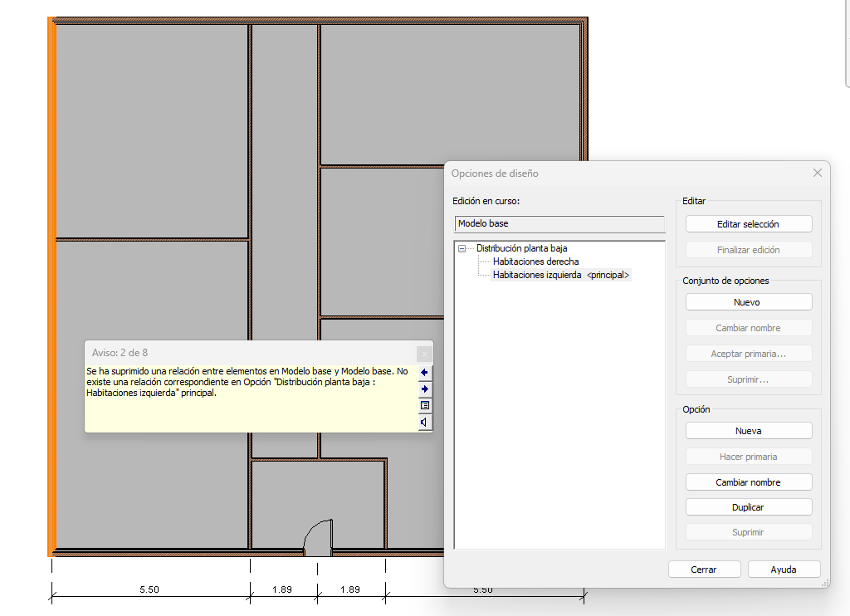The height and width of the screenshot is (616, 850).
Task: Select the Habitaciones derecha option
Action: point(535,262)
